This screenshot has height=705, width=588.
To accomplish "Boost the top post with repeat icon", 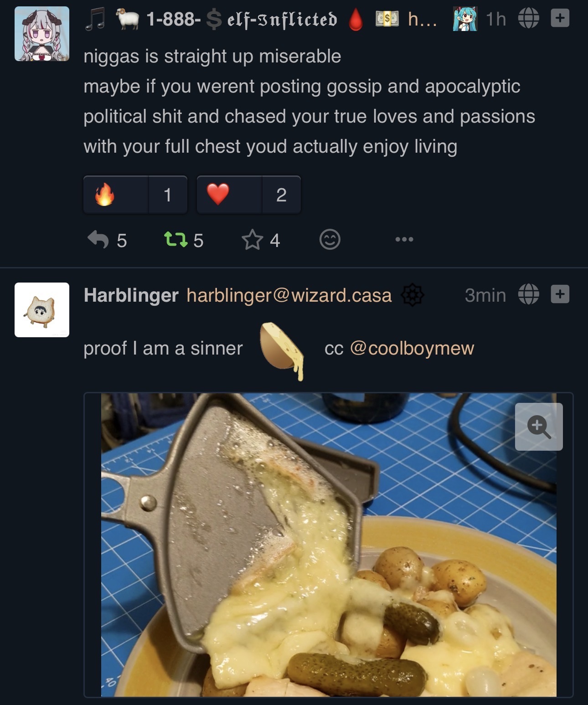I will point(176,240).
